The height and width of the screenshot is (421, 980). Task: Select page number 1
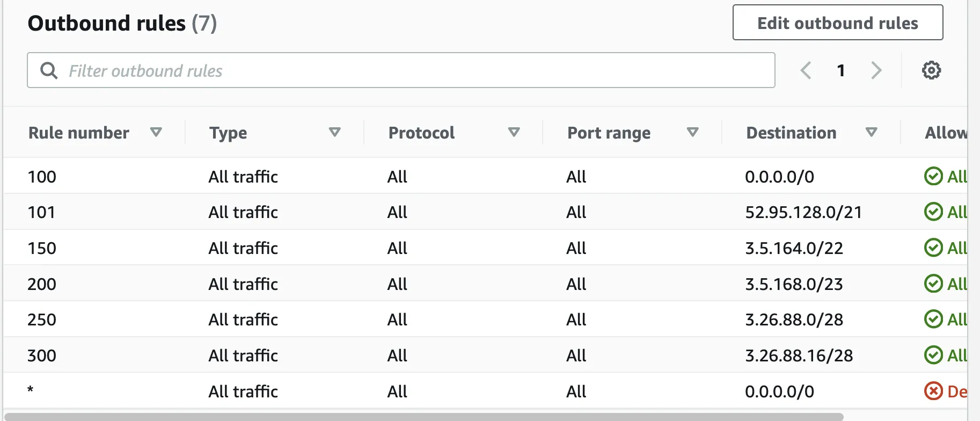coord(841,70)
